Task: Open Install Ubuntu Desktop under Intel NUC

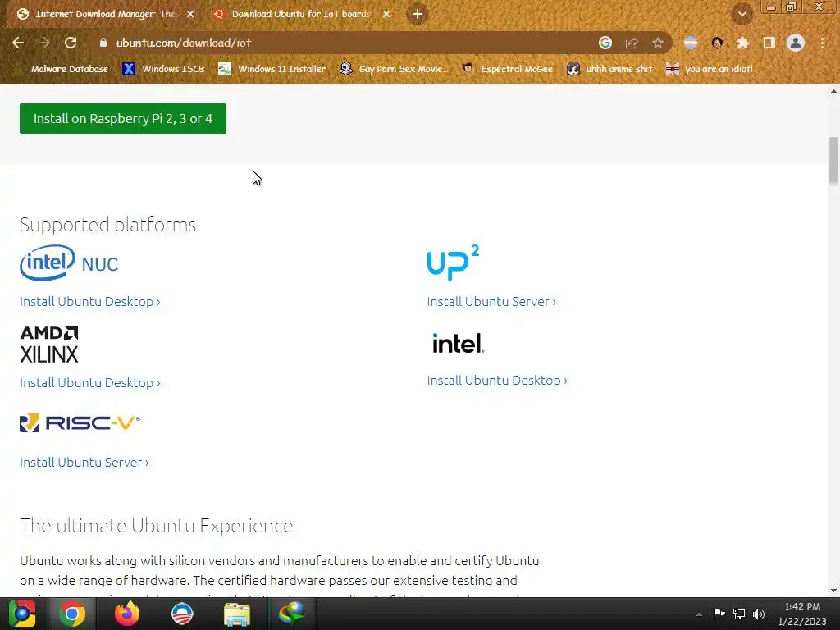Action: (90, 302)
